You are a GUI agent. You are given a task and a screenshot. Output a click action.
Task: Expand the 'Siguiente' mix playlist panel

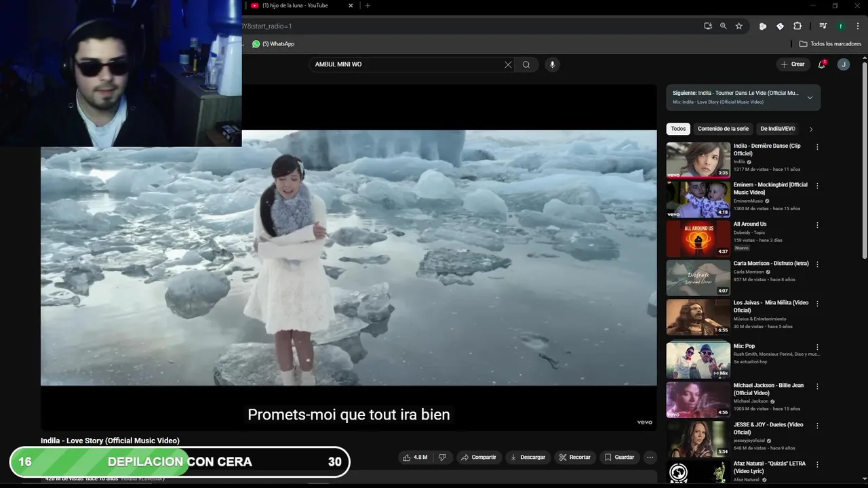[810, 98]
